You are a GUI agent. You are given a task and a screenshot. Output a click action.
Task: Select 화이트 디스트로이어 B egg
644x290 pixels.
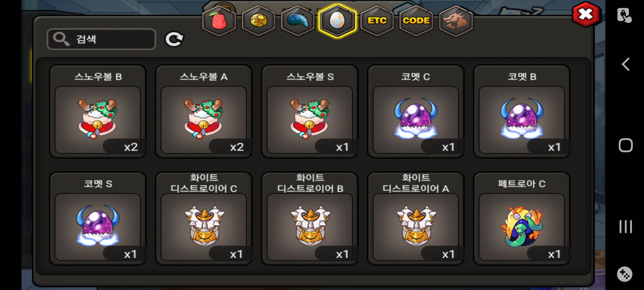[x=310, y=219]
